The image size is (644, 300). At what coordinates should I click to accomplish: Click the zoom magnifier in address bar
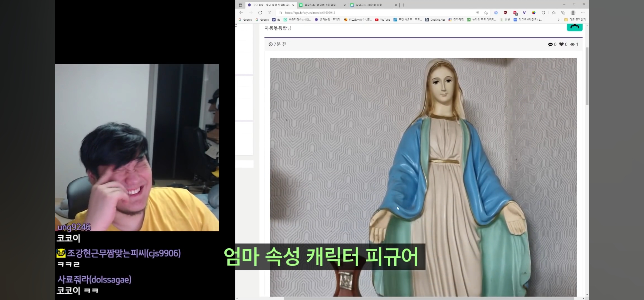478,12
